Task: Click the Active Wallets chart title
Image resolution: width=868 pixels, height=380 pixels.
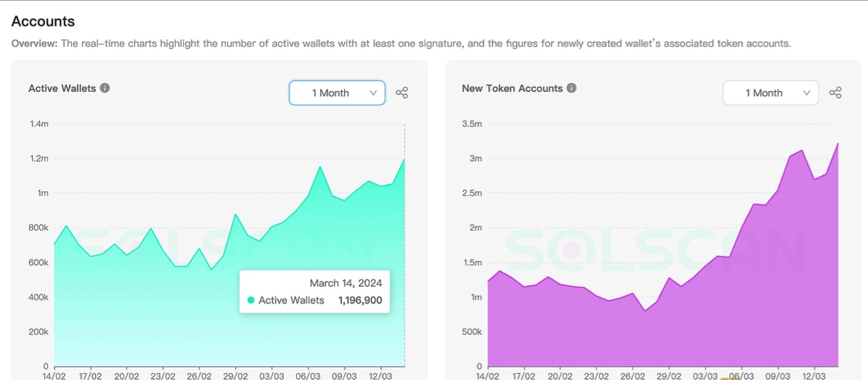Action: point(62,88)
